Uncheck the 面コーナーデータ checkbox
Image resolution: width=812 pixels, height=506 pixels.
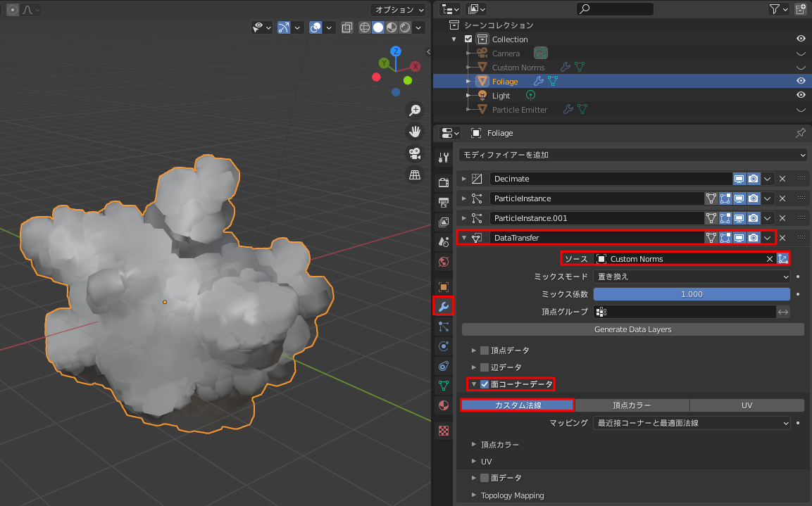point(485,384)
